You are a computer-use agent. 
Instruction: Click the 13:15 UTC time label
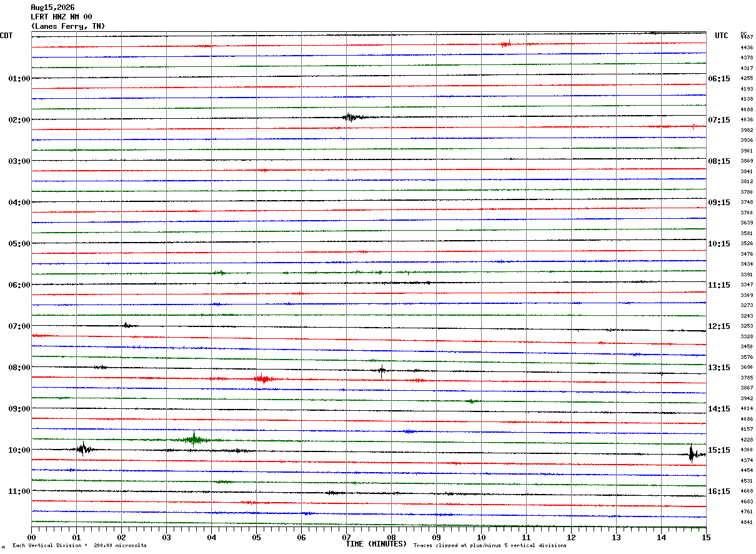[719, 368]
